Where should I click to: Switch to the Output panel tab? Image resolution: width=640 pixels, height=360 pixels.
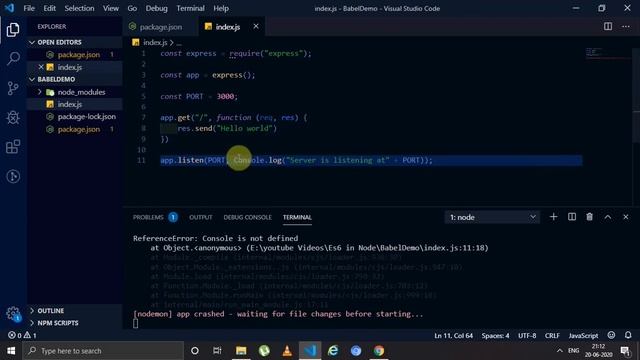[x=200, y=217]
